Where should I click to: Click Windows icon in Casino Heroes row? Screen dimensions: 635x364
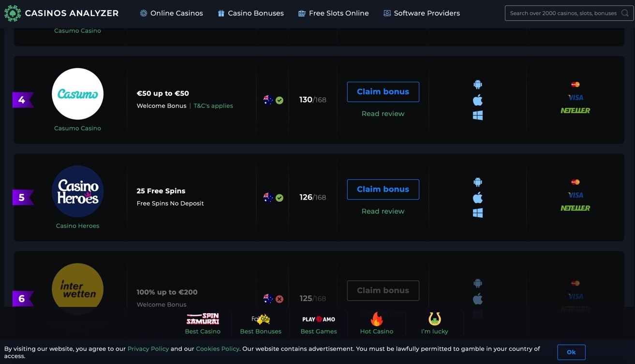[x=478, y=213]
